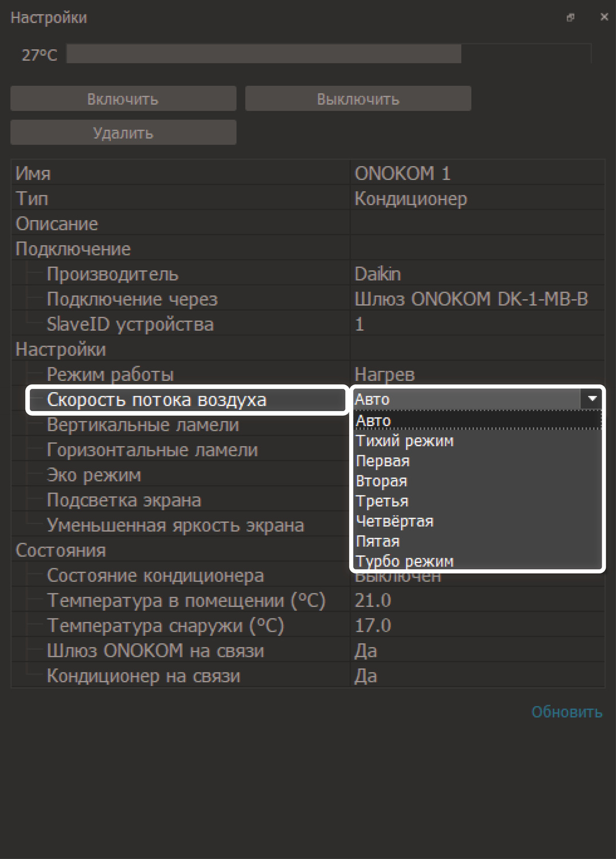Collapse the air flow speed dropdown arrow
This screenshot has width=616, height=859.
(x=592, y=399)
